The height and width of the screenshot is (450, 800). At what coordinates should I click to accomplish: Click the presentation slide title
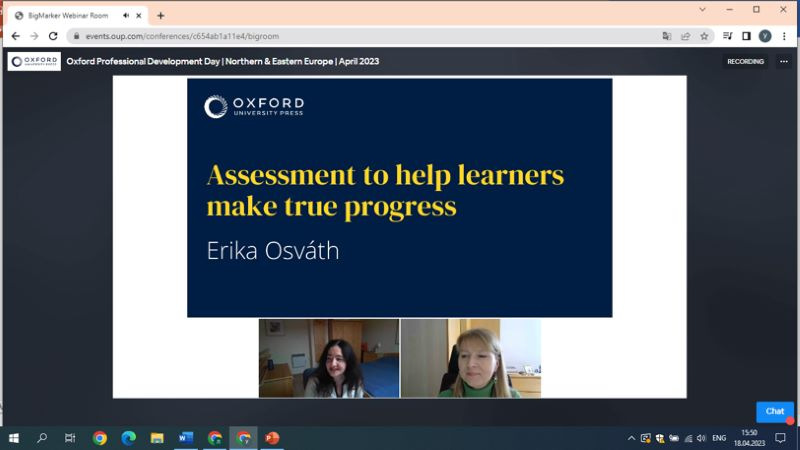[x=385, y=190]
